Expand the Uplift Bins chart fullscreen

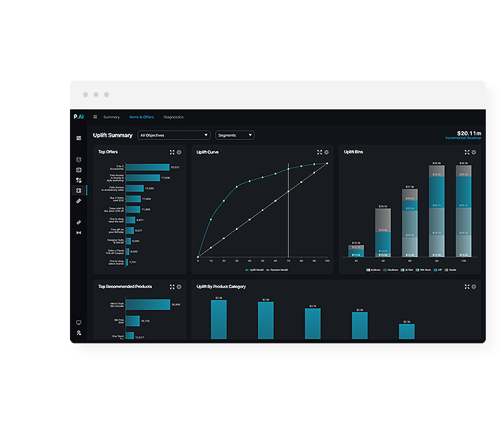(466, 152)
